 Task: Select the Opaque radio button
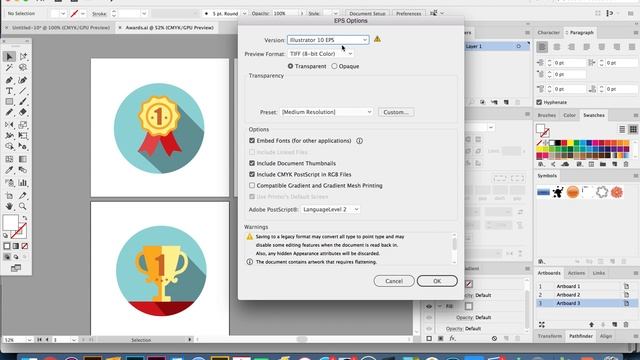[x=334, y=66]
